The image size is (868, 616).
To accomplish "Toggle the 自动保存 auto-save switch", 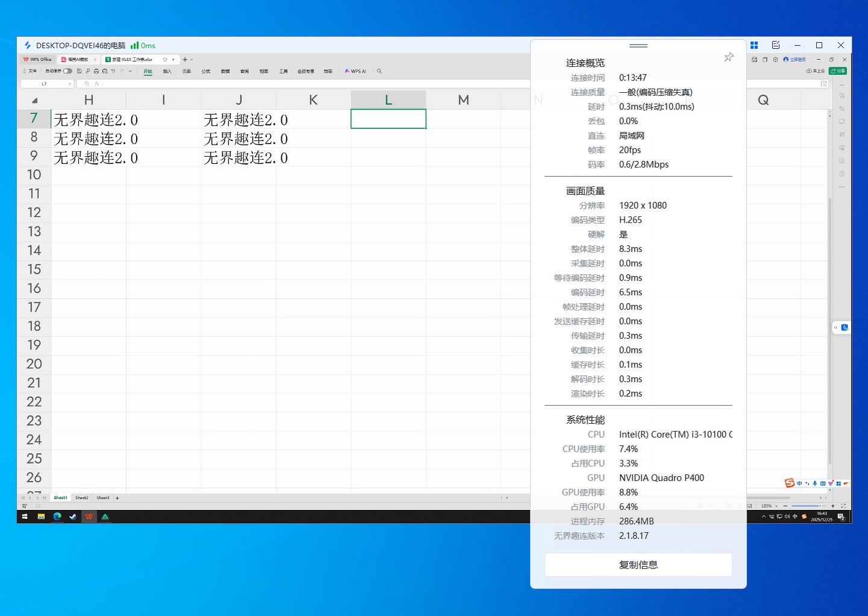I will pyautogui.click(x=67, y=71).
